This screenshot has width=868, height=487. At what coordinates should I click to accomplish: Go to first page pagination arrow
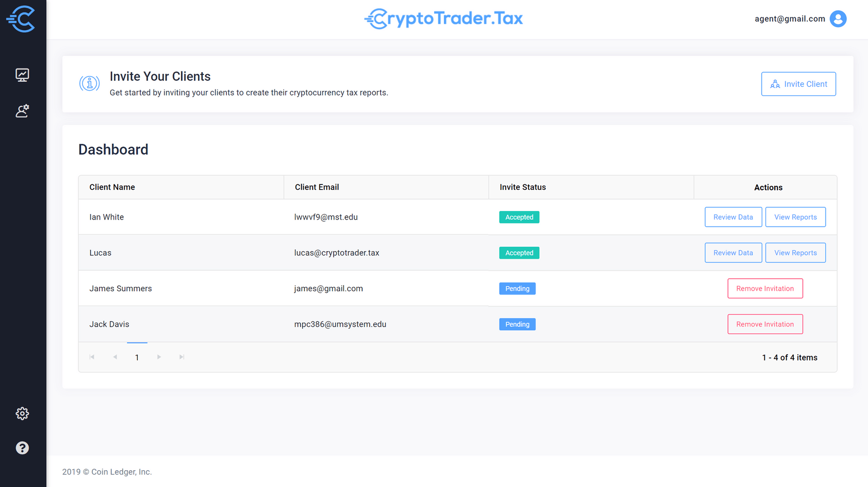coord(92,357)
